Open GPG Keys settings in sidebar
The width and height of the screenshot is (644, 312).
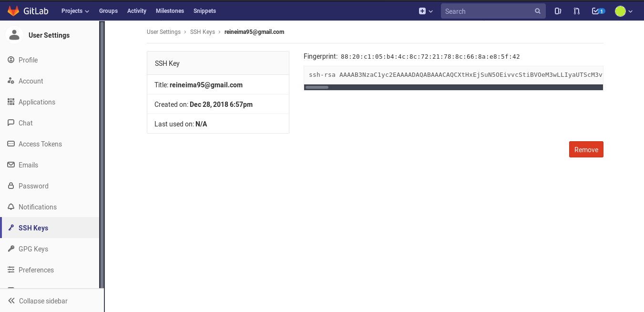[x=33, y=249]
